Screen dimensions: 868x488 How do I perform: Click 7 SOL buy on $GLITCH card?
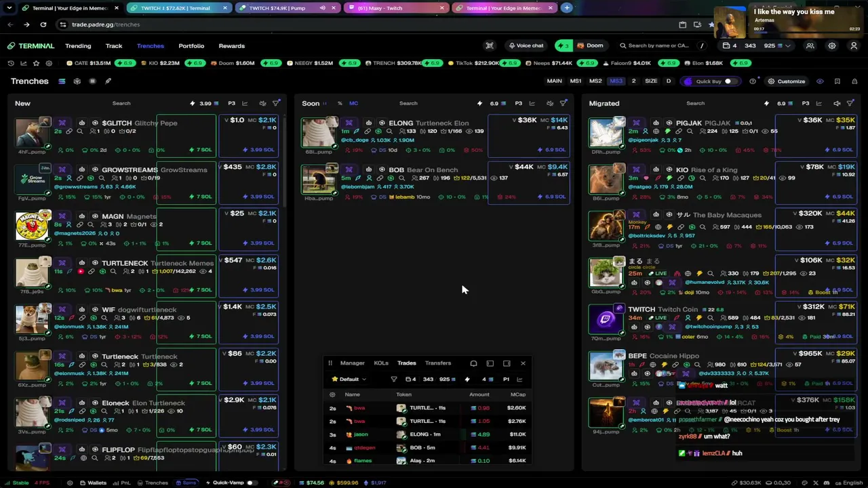(x=201, y=150)
